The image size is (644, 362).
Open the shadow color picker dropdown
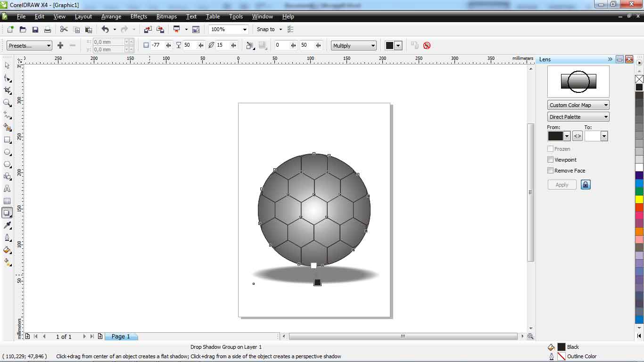point(398,45)
